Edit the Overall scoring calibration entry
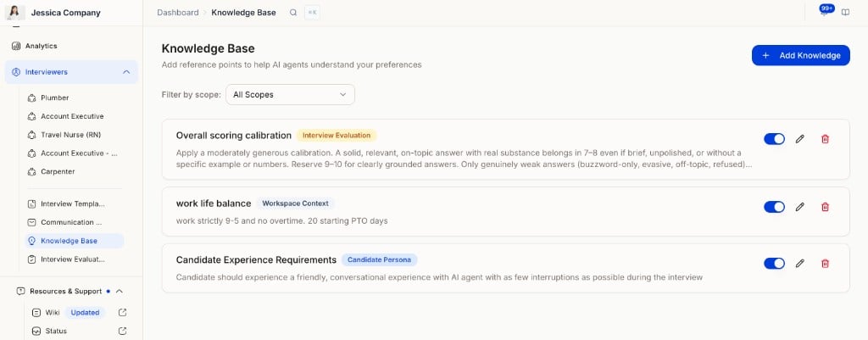The height and width of the screenshot is (340, 868). pyautogui.click(x=799, y=139)
